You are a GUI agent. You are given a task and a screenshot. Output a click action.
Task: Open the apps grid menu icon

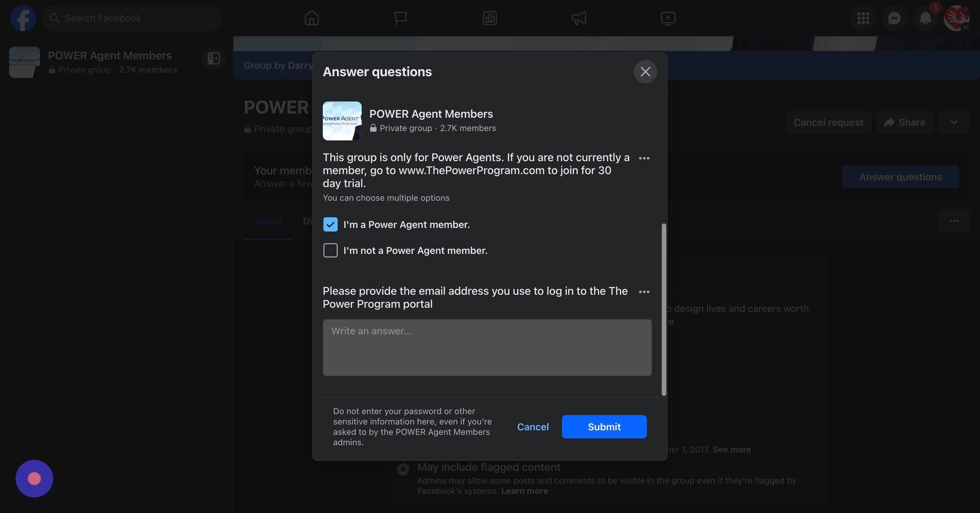click(x=863, y=18)
